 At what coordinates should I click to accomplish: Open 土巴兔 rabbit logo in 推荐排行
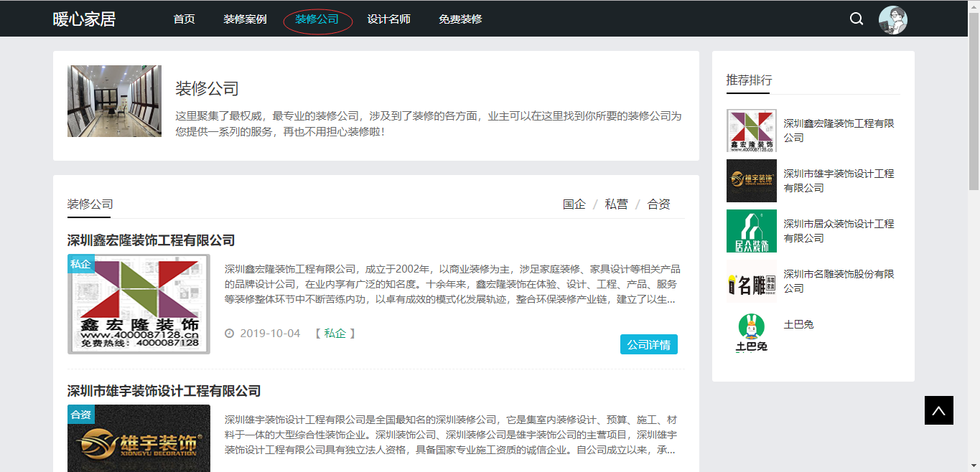(752, 331)
